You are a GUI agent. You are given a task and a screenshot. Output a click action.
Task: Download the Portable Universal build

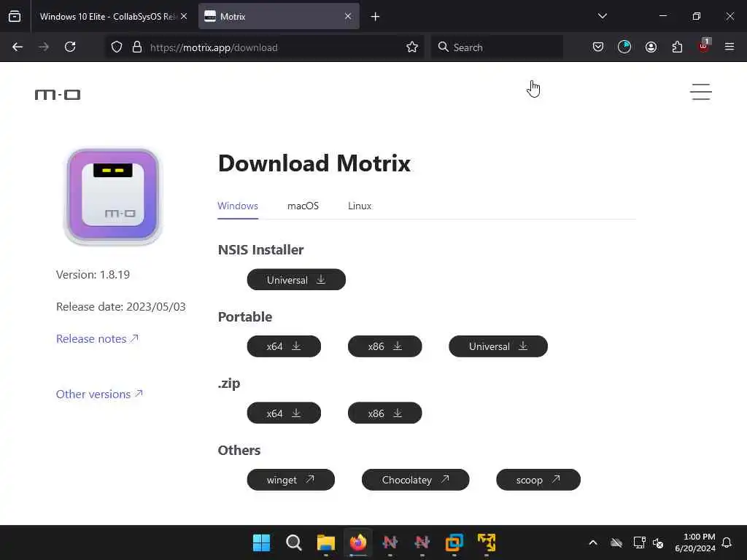point(498,346)
